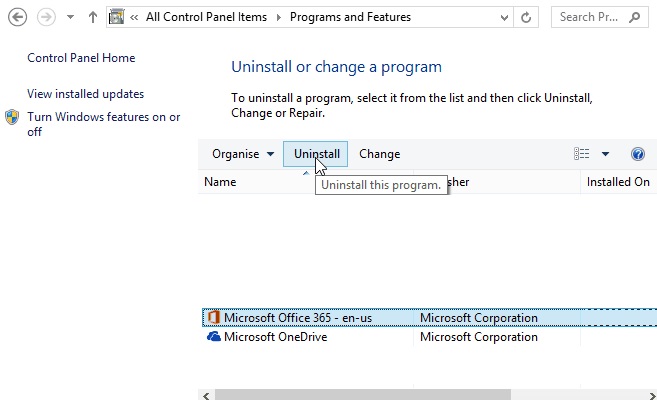Go up one level with Up arrow
This screenshot has width=657, height=400.
[93, 18]
